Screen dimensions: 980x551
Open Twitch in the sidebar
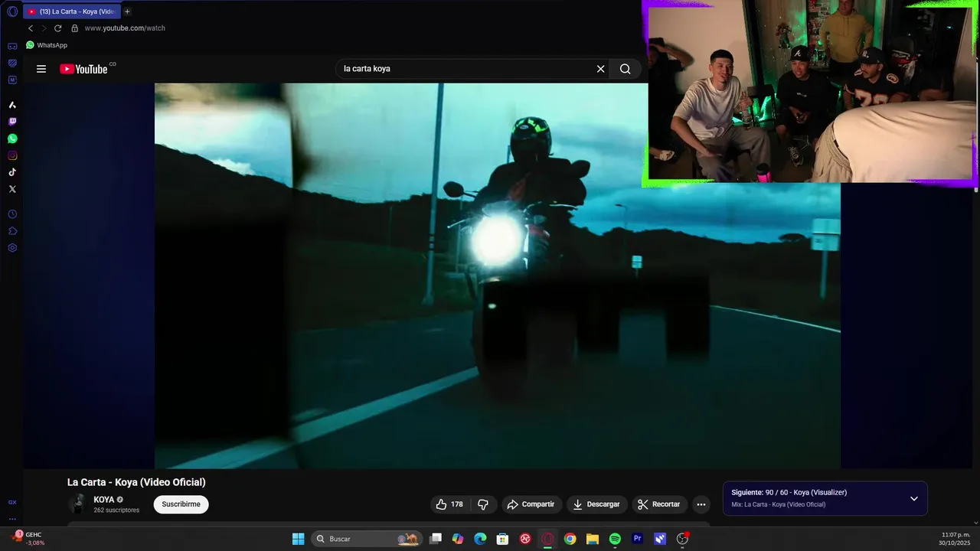click(12, 122)
